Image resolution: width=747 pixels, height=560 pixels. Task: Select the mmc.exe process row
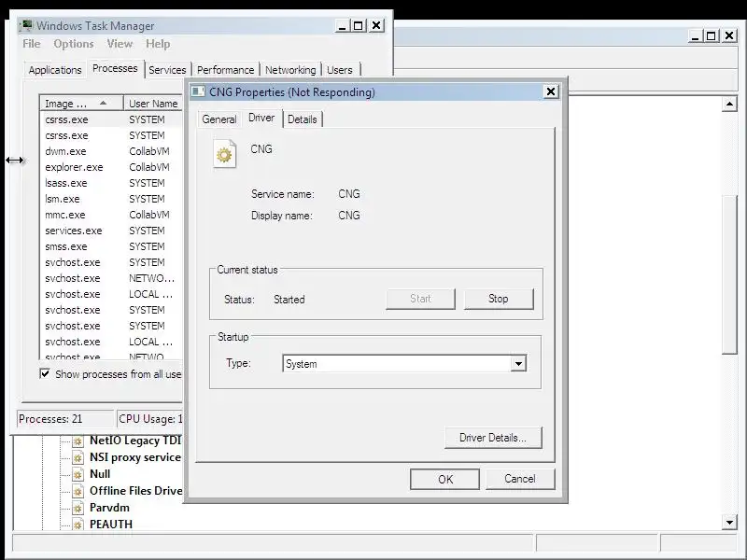(x=111, y=215)
